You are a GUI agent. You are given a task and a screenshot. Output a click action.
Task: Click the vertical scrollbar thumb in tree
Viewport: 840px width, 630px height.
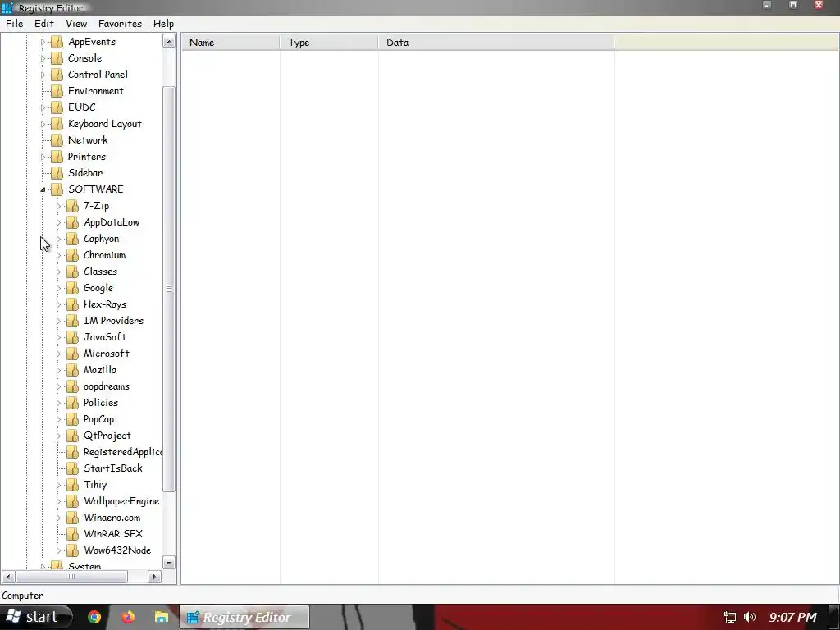169,289
